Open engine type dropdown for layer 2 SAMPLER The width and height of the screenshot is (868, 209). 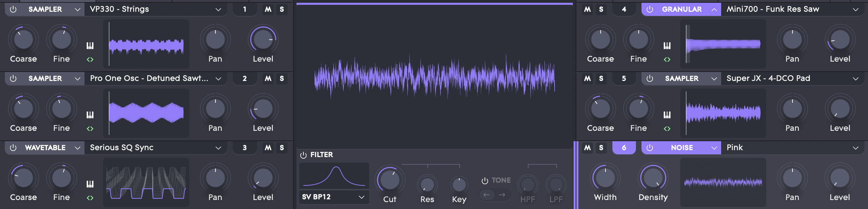(78, 79)
